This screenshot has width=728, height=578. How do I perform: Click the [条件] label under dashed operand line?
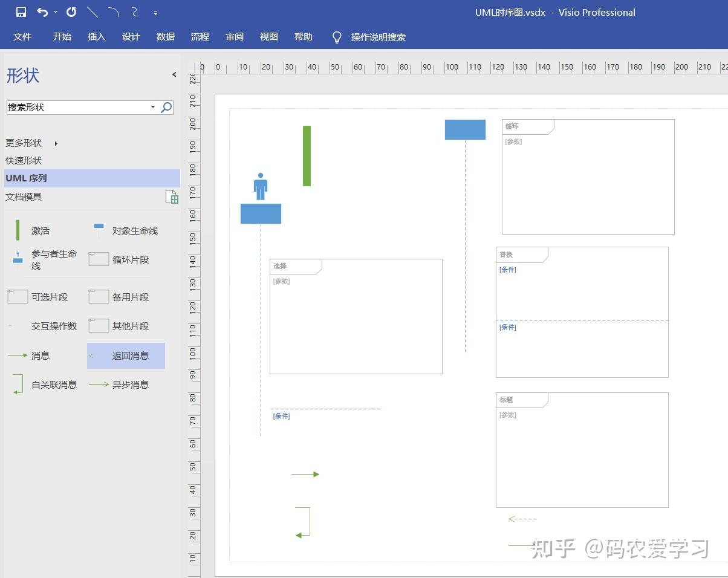click(x=281, y=416)
